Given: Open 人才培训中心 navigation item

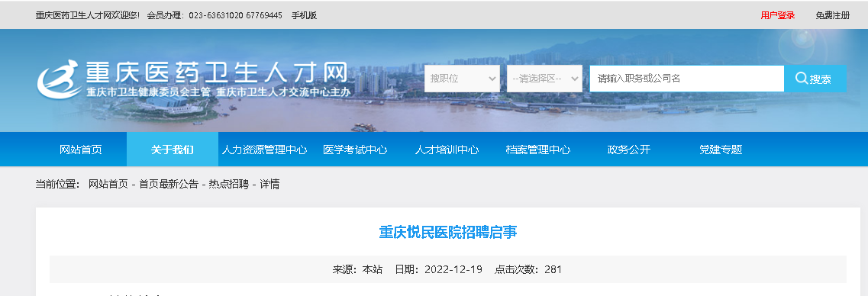Looking at the screenshot, I should 447,150.
